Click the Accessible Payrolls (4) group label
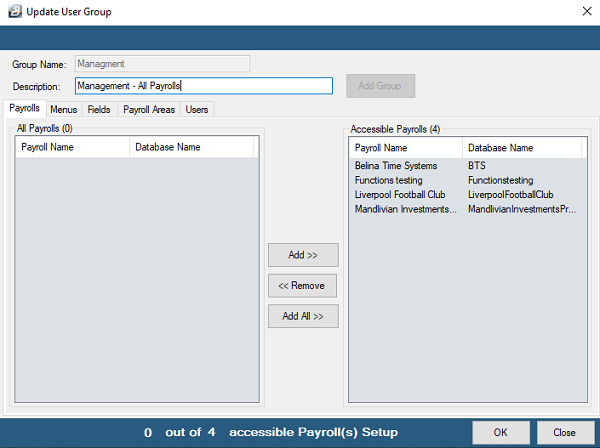The height and width of the screenshot is (448, 600). click(x=395, y=129)
